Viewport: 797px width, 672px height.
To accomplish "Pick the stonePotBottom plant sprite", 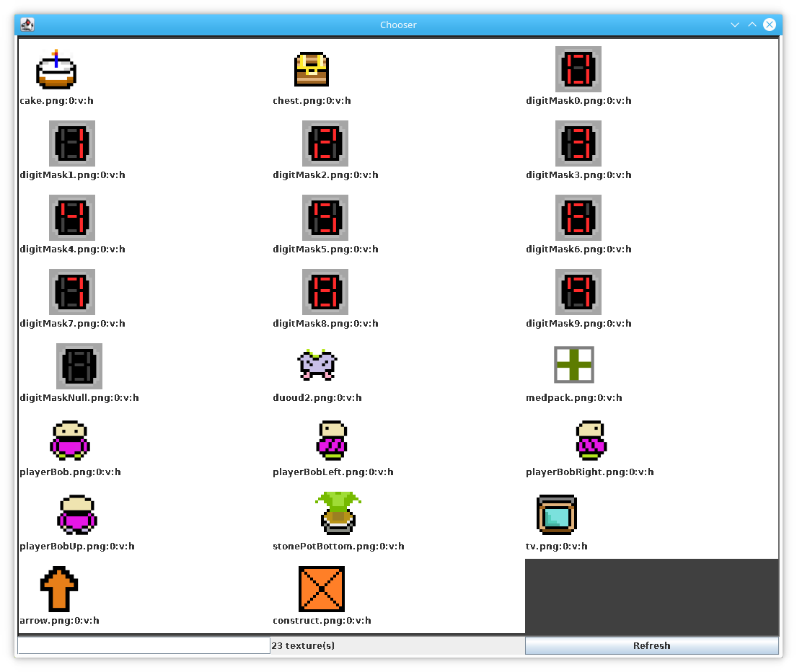I will pyautogui.click(x=338, y=513).
